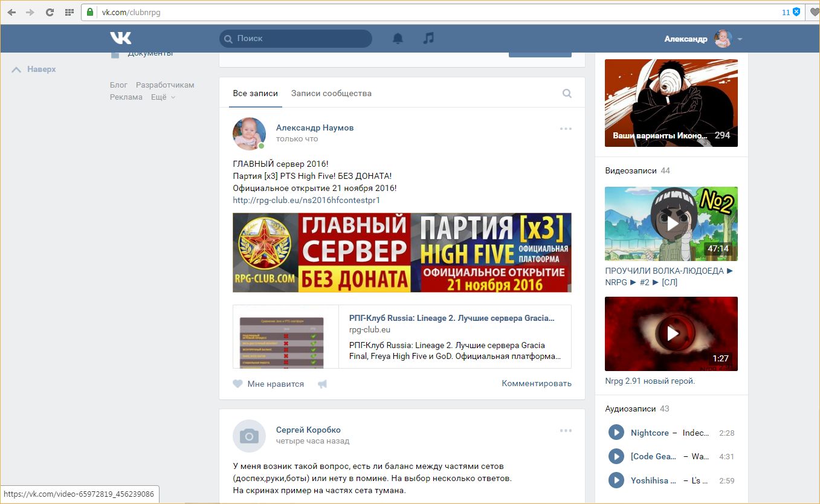
Task: Click the adblock shield icon in address bar
Action: tap(796, 12)
